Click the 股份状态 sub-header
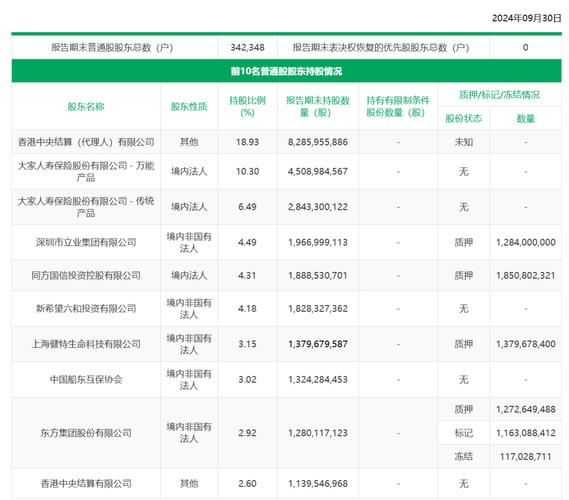 click(x=463, y=118)
